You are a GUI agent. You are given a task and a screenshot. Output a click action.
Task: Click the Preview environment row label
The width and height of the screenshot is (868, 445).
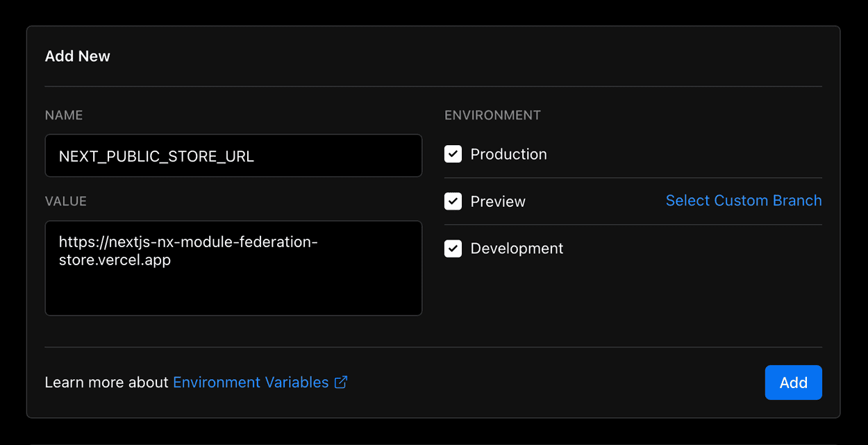[x=497, y=201]
